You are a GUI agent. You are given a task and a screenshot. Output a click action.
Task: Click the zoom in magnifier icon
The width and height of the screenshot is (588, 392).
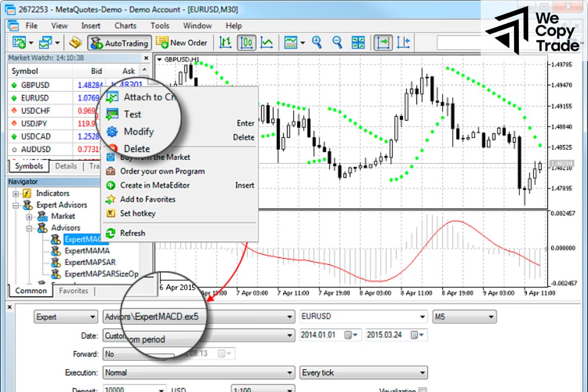(x=317, y=43)
